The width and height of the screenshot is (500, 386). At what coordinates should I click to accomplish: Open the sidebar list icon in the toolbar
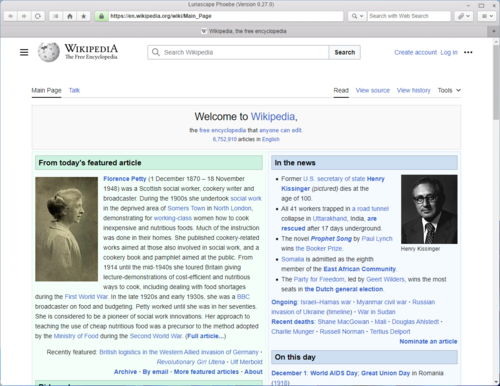point(56,16)
